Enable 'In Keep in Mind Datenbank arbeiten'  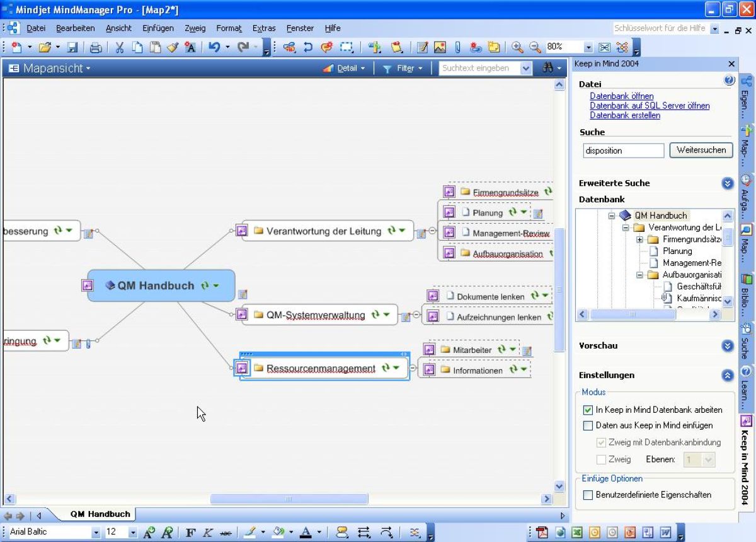(x=588, y=410)
